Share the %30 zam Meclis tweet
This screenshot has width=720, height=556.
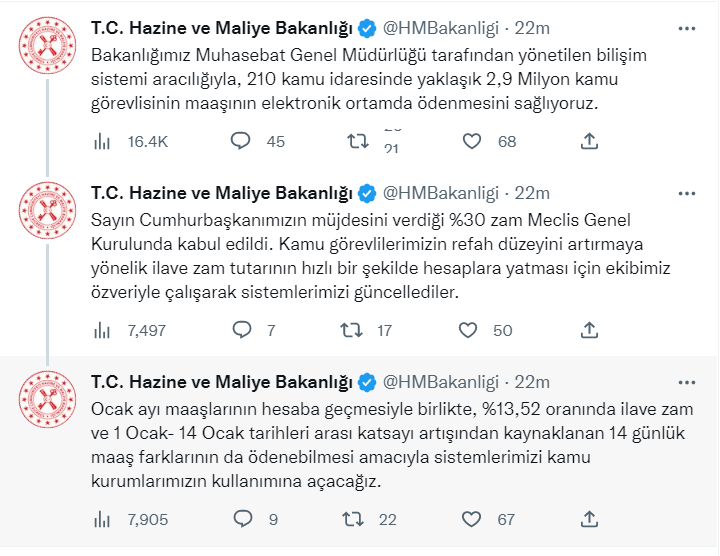tap(589, 330)
